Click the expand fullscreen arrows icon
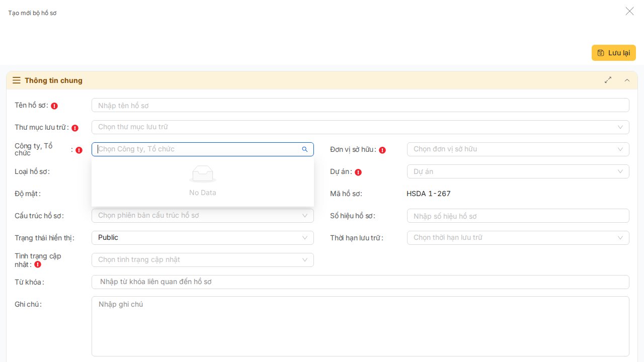The width and height of the screenshot is (644, 362). (x=608, y=80)
